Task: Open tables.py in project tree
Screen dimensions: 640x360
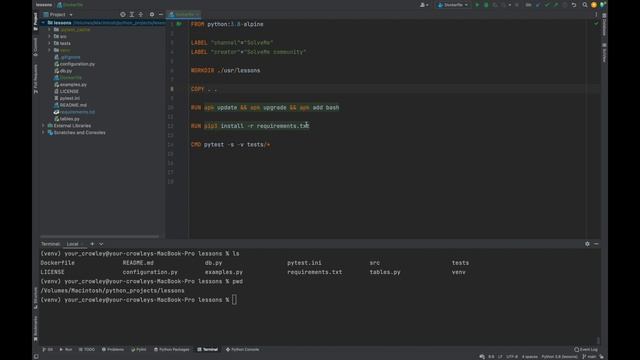Action: pos(69,119)
